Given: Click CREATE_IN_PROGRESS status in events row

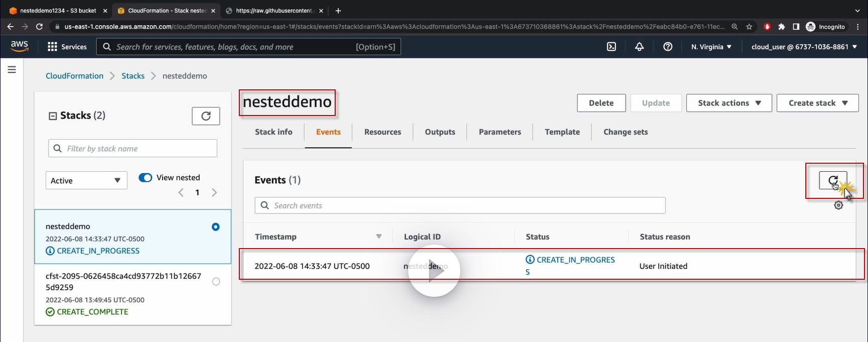Looking at the screenshot, I should (570, 266).
